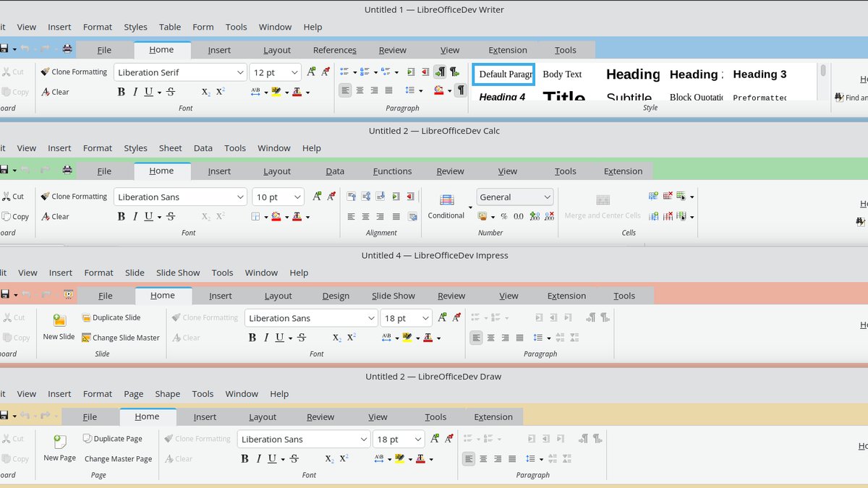Click New Slide icon in Impress
868x488 pixels.
[59, 320]
